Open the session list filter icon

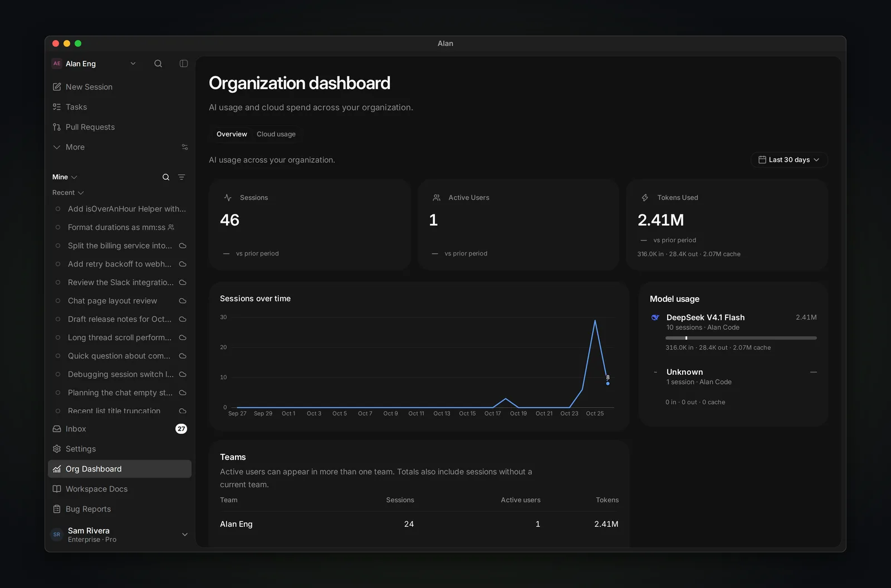click(x=182, y=177)
